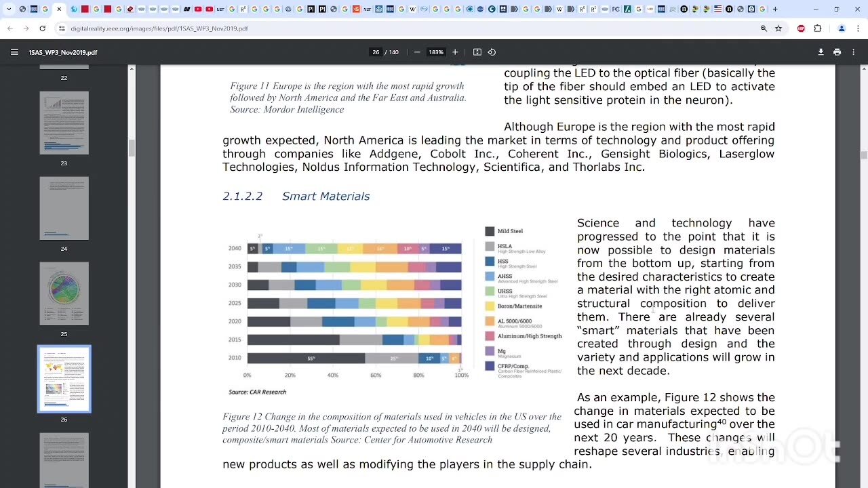Click the 'CFRP/Comp.' legend label
The image size is (868, 488).
[x=513, y=366]
